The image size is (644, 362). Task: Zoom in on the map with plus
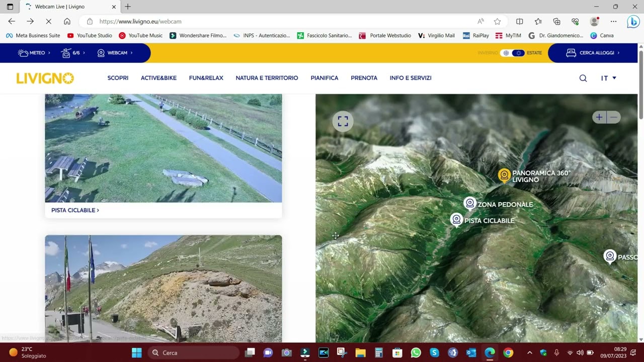(x=599, y=118)
